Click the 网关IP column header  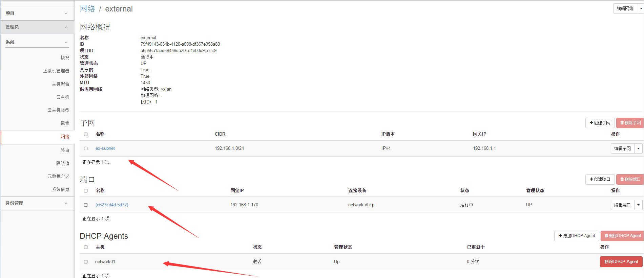pyautogui.click(x=479, y=134)
